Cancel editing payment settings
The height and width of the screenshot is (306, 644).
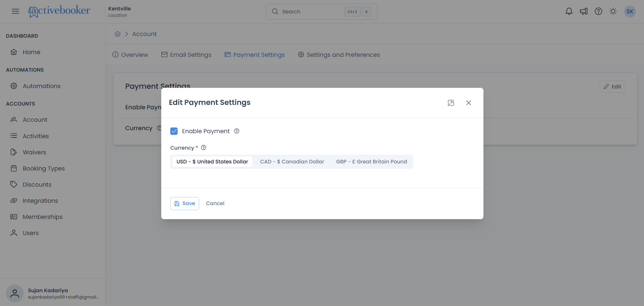[x=215, y=203]
